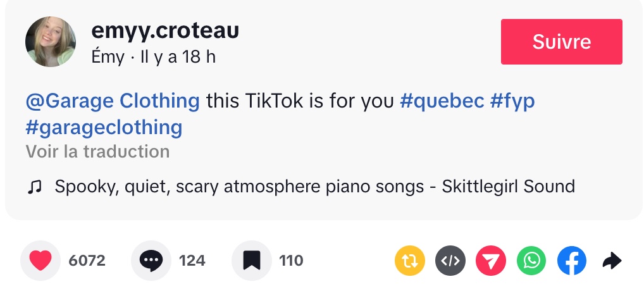Repost using the yellow arrows icon
Image resolution: width=644 pixels, height=291 pixels.
410,261
